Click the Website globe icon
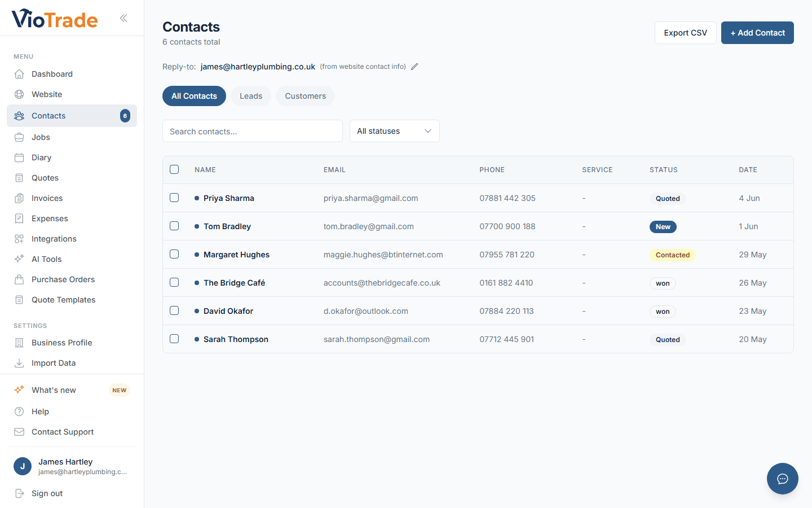 coord(19,94)
